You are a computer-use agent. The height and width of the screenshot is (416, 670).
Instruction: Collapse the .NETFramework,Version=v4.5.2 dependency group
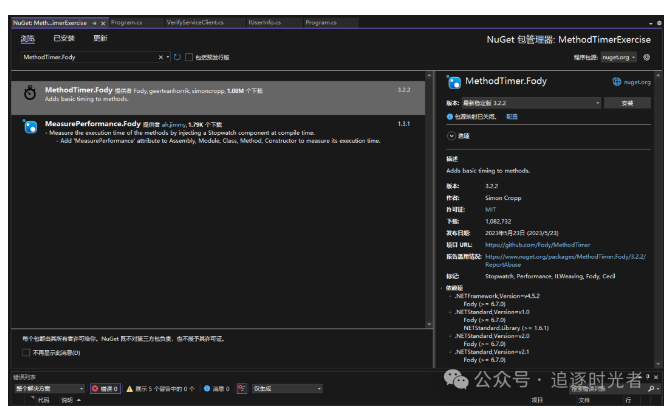point(450,296)
